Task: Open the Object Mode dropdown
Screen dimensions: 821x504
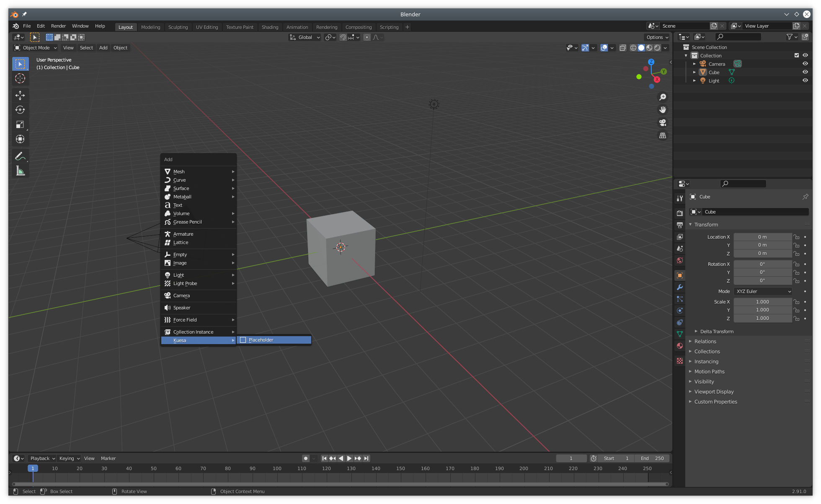Action: pyautogui.click(x=36, y=48)
